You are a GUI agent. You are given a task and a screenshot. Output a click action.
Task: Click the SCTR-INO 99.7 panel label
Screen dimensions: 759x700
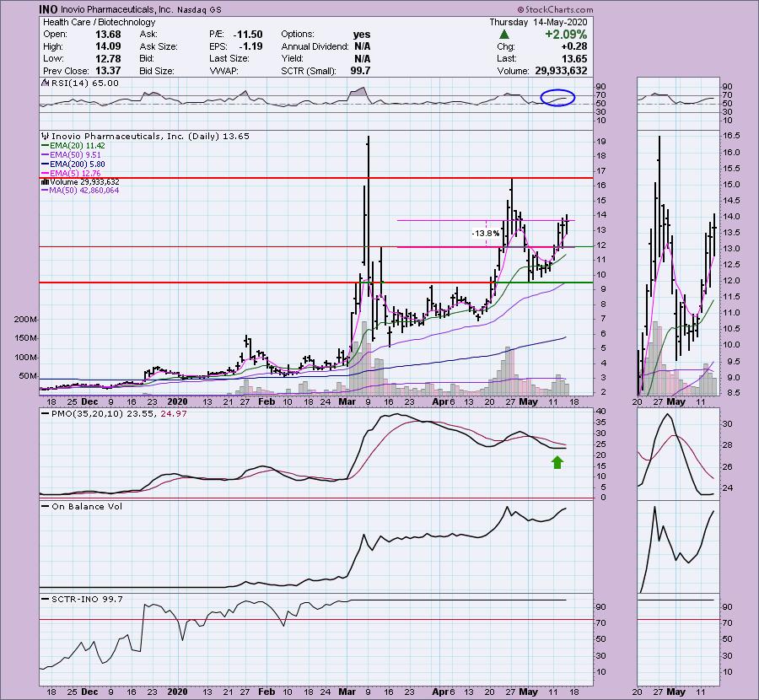(87, 599)
